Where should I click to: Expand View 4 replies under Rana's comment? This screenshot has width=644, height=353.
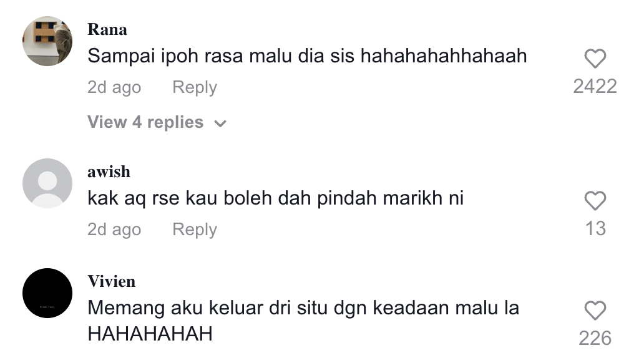157,122
